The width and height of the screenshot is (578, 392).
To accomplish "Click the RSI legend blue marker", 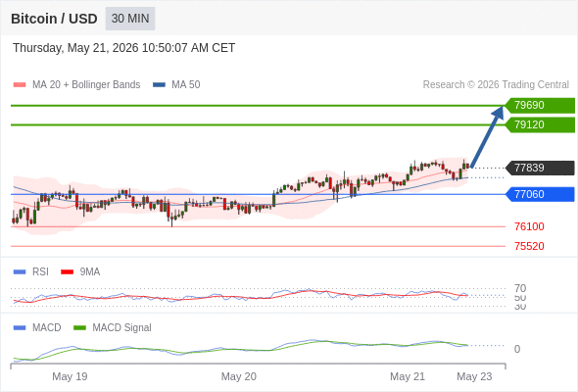I will 20,272.
